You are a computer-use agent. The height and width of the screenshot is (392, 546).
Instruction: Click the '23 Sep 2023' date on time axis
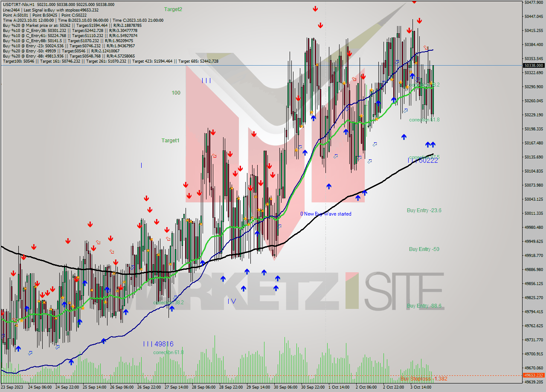click(x=12, y=387)
